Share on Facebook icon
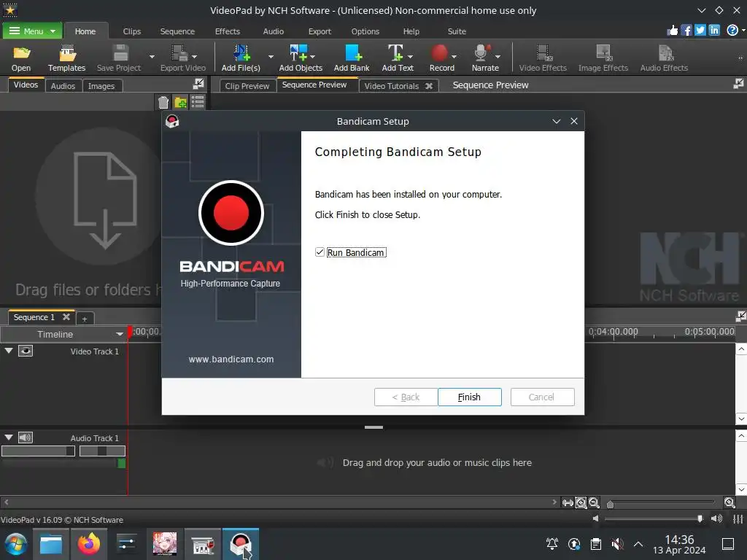The height and width of the screenshot is (560, 747). pyautogui.click(x=686, y=31)
